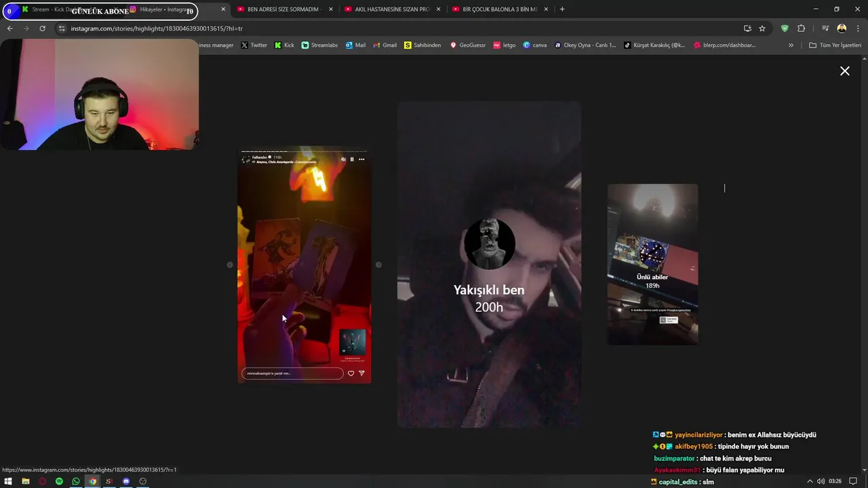
Task: Click the Fallandın profile avatar in the story header
Action: click(246, 159)
